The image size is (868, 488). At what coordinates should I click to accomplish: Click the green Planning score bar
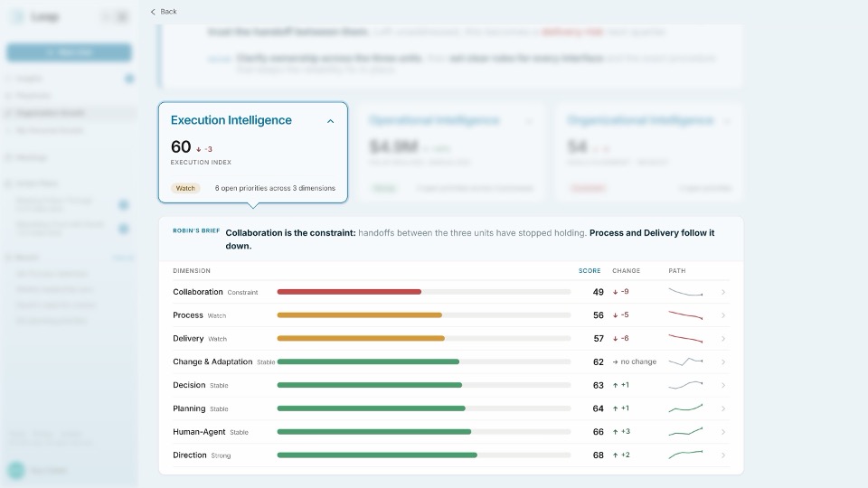pyautogui.click(x=372, y=408)
